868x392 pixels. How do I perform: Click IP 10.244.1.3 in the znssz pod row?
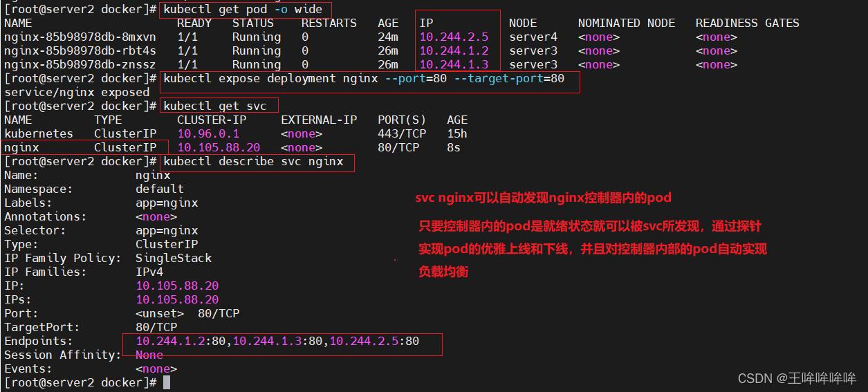(x=454, y=64)
